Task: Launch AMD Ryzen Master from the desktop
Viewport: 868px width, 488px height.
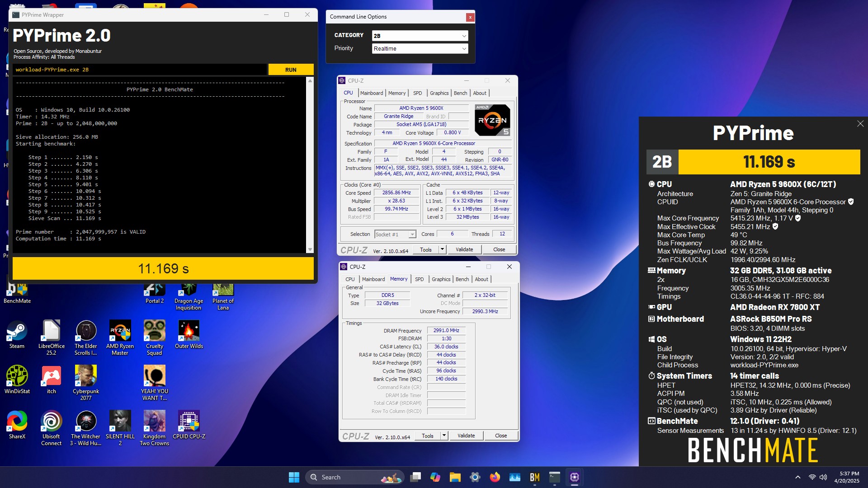Action: tap(120, 338)
